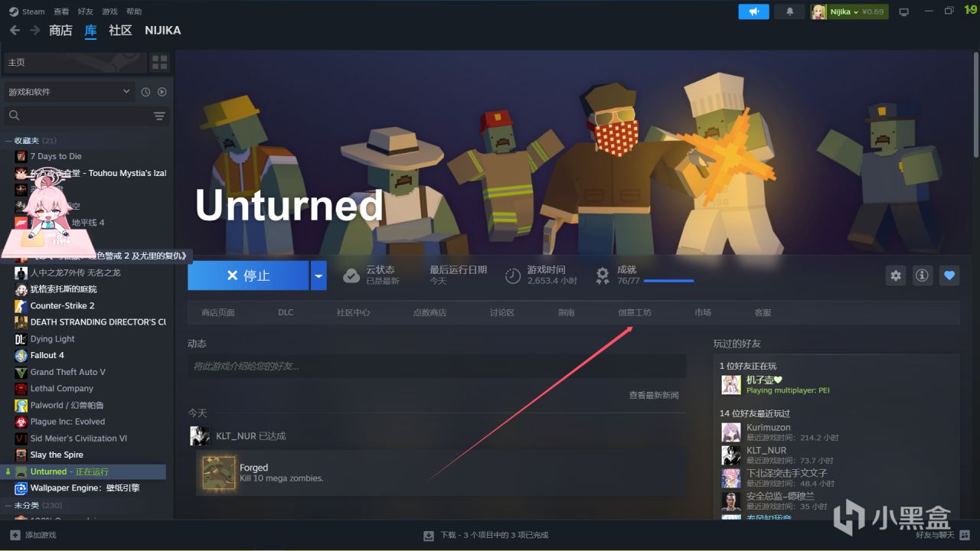The width and height of the screenshot is (980, 551).
Task: Select Lethal Company in library
Action: click(x=62, y=389)
